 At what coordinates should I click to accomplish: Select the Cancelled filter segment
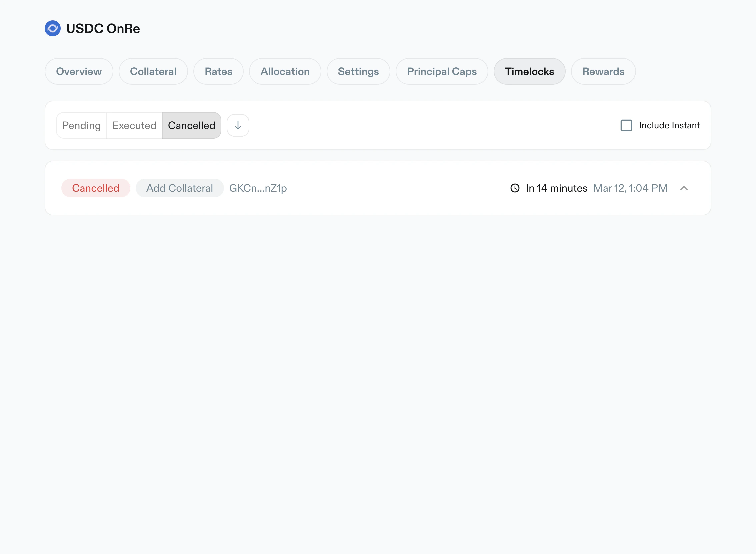tap(191, 125)
